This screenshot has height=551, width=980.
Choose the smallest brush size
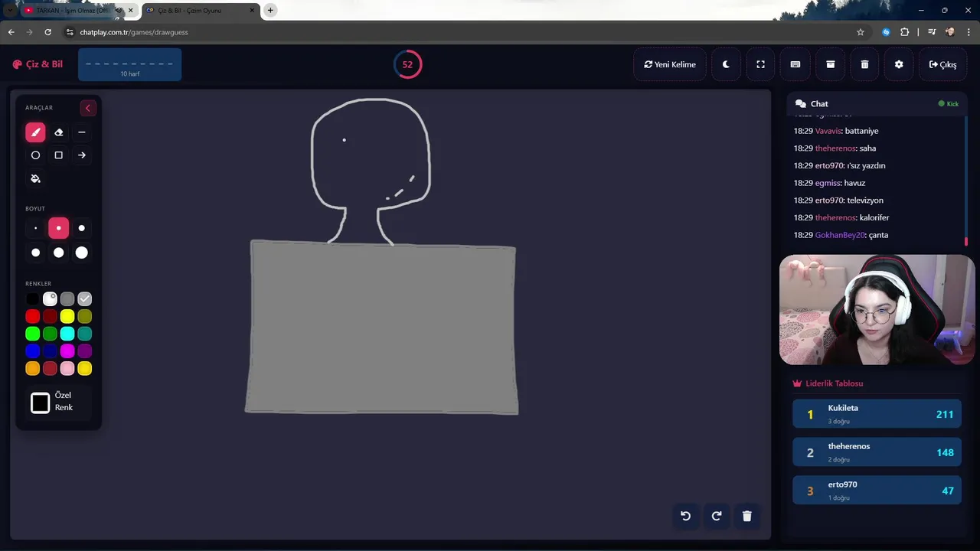35,228
